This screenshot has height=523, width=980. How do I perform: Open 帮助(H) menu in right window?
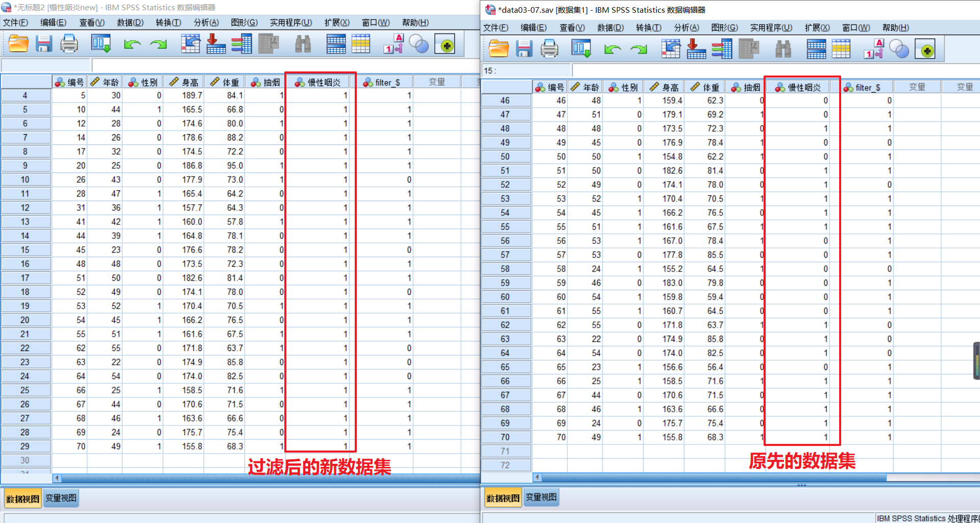pyautogui.click(x=896, y=28)
